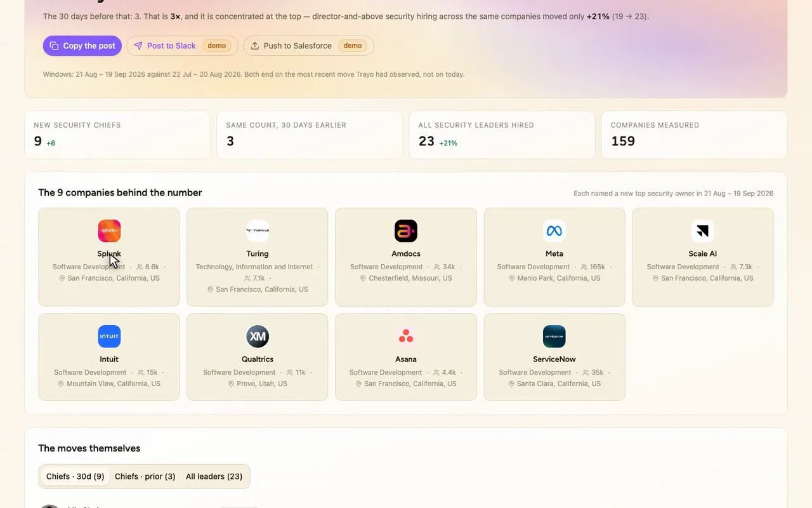
Task: Click the upload icon for Salesforce
Action: point(255,46)
